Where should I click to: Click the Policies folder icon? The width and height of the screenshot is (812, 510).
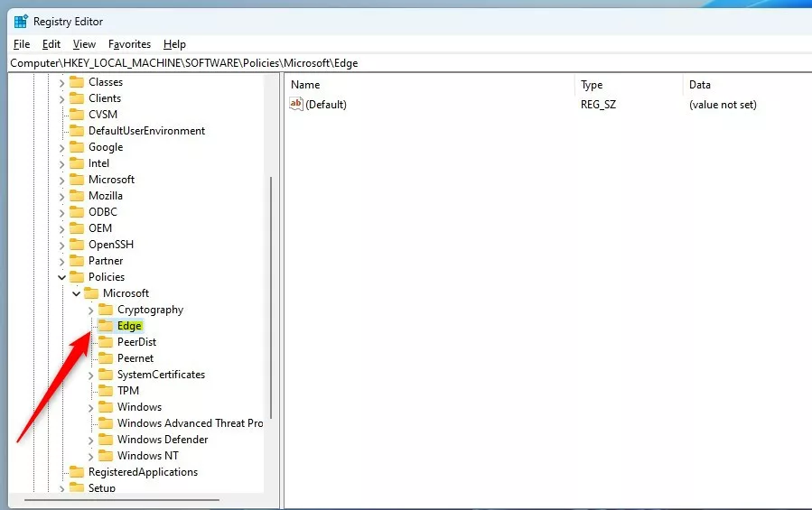point(77,276)
